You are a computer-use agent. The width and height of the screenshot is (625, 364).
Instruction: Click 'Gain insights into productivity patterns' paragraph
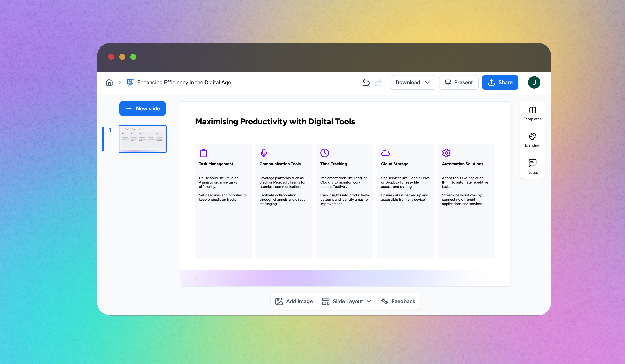345,199
